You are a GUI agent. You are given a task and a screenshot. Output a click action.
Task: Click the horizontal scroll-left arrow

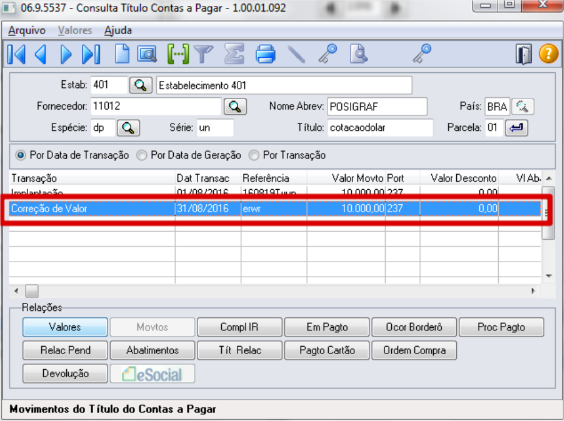(x=16, y=291)
